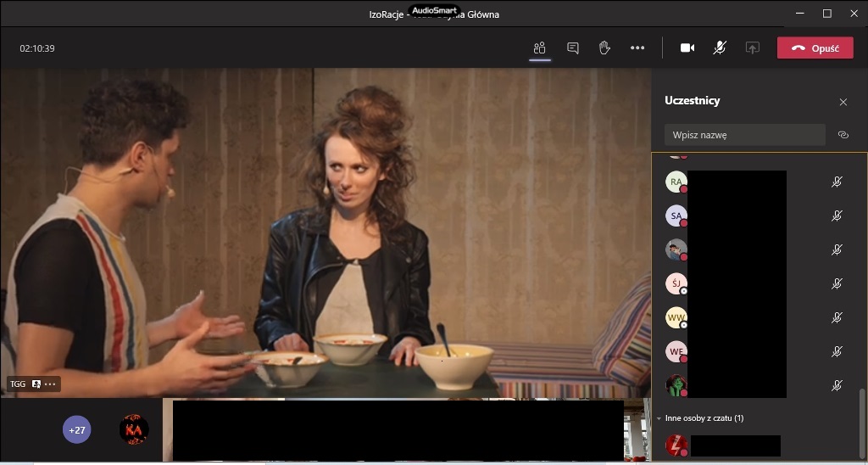Leave the call with Opuść button
868x465 pixels.
(x=815, y=48)
